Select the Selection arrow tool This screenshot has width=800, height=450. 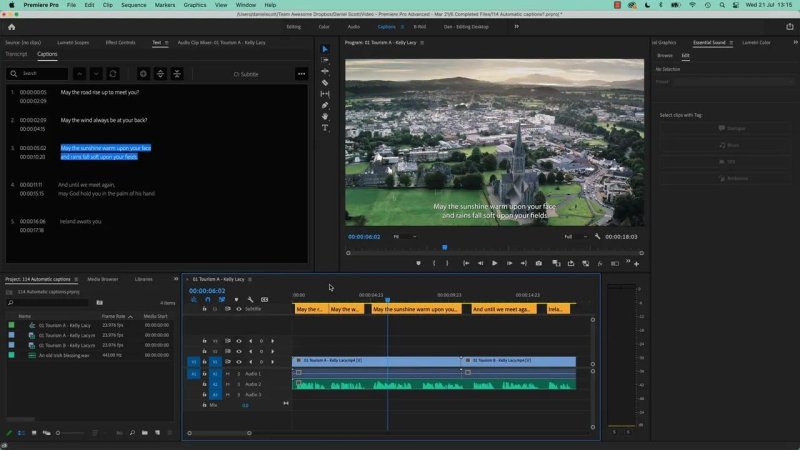point(325,49)
